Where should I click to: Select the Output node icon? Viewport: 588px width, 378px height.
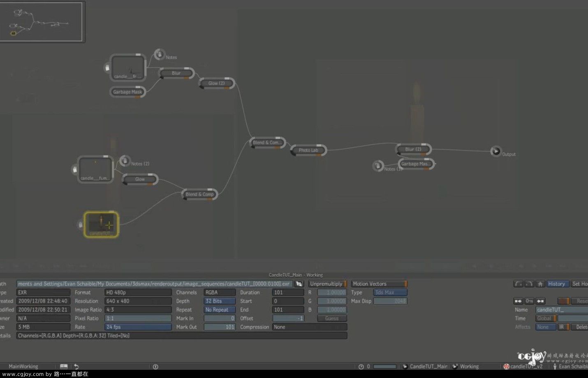coord(496,151)
